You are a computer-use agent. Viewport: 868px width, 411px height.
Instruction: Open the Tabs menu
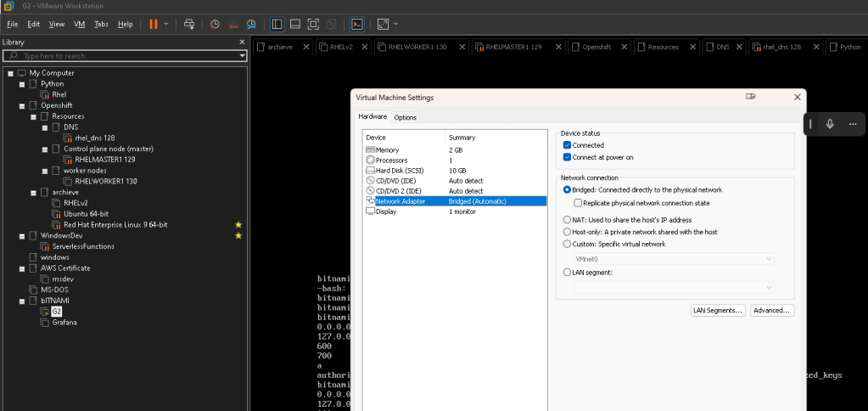pyautogui.click(x=101, y=25)
